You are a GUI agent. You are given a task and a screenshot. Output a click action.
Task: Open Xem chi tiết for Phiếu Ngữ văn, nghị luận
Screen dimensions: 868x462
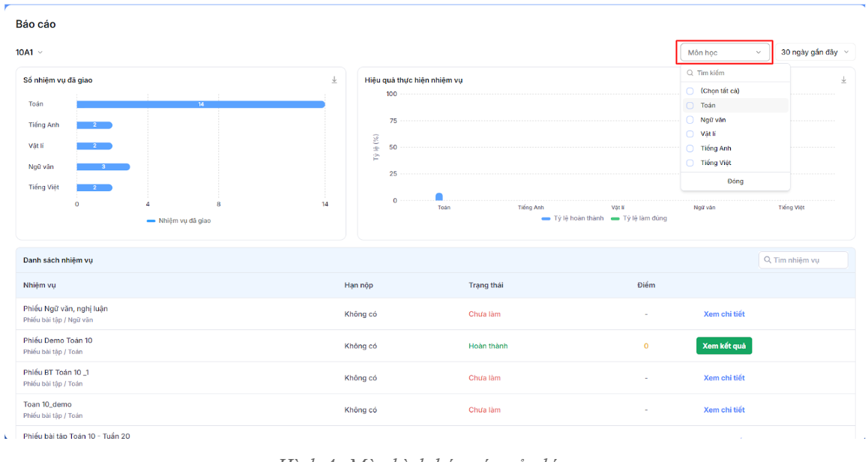click(x=723, y=314)
